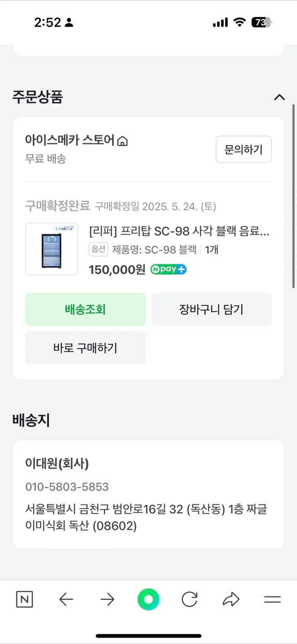This screenshot has width=297, height=644.
Task: Tap the green dot home button
Action: [148, 600]
